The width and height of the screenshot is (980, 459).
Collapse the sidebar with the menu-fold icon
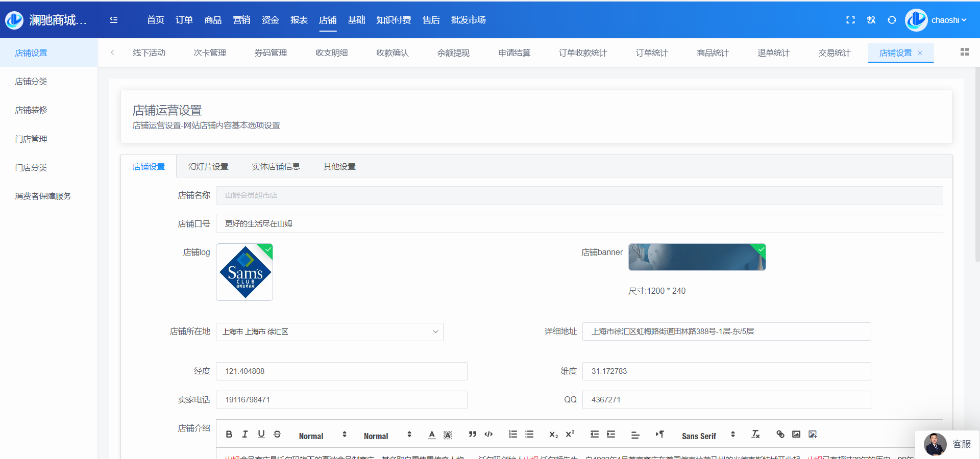113,20
